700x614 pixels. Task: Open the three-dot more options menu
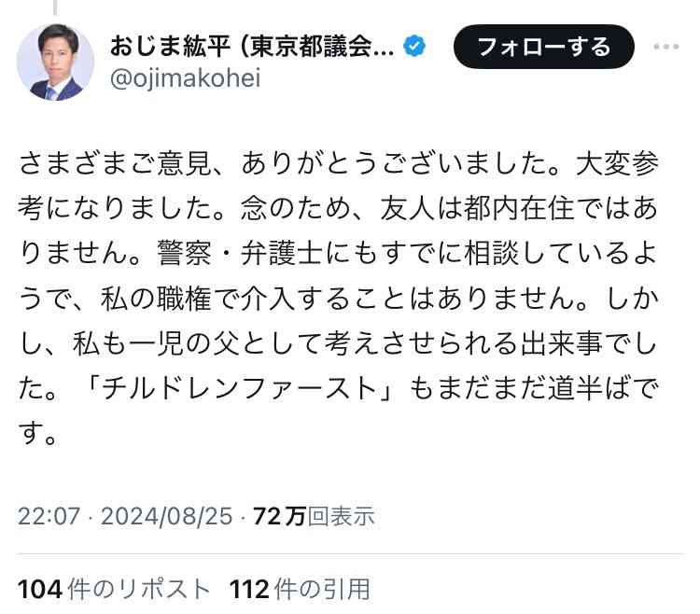point(665,47)
